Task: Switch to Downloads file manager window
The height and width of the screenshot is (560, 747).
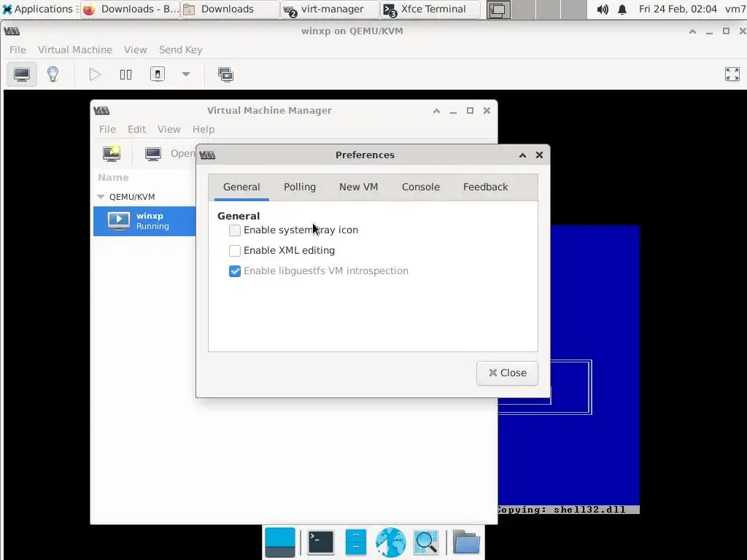Action: (x=231, y=9)
